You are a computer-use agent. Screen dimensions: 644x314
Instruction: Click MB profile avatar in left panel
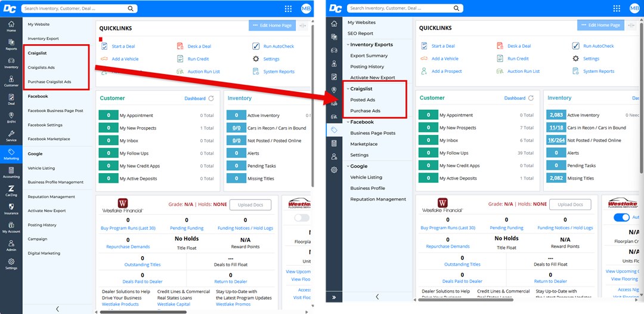(306, 8)
